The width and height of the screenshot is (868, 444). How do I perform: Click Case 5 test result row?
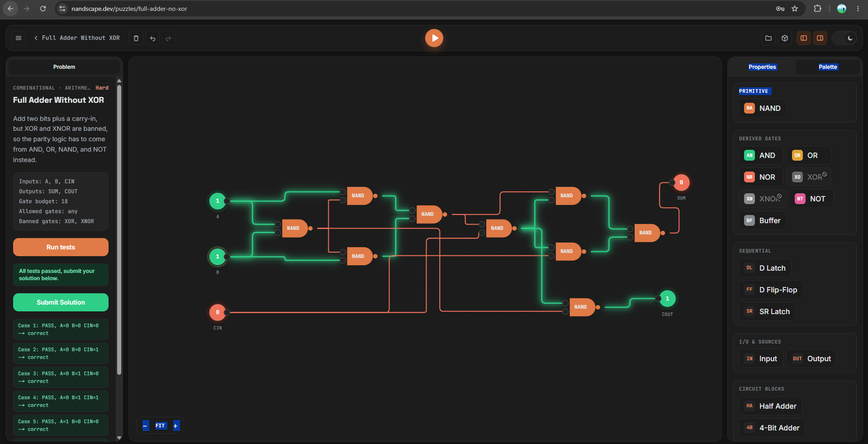61,425
